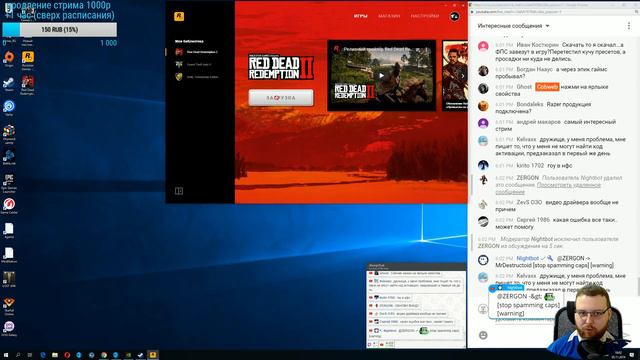640x360 pixels.
Task: Click the 150 RUB donation progress bar
Action: coord(60,30)
